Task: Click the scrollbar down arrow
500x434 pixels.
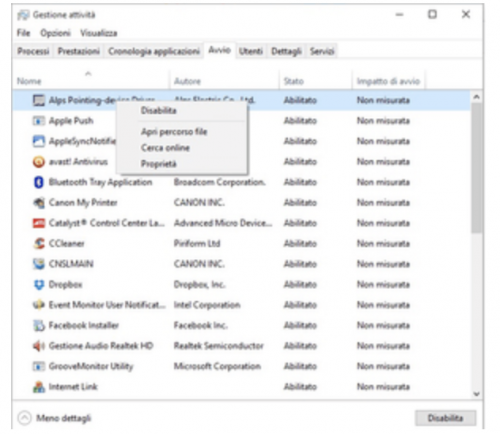Action: 476,394
